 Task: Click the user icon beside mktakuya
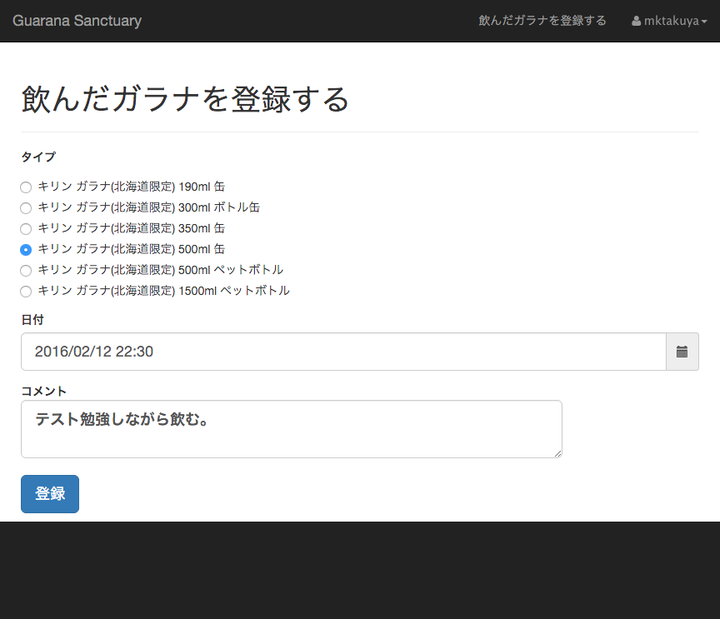point(636,21)
